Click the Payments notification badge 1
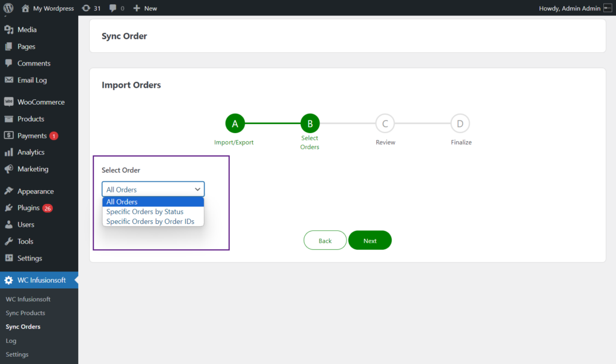Image resolution: width=616 pixels, height=364 pixels. click(x=54, y=135)
